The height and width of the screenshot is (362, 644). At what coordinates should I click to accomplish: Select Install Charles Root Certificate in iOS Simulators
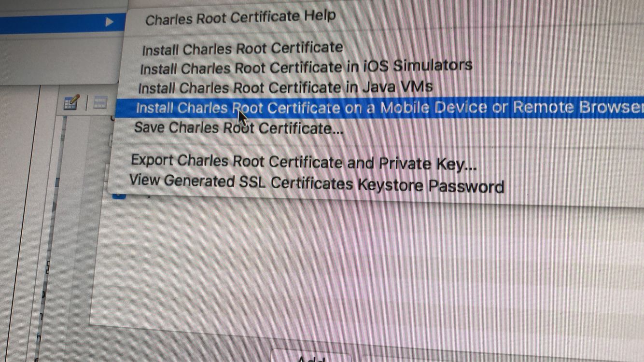(306, 67)
